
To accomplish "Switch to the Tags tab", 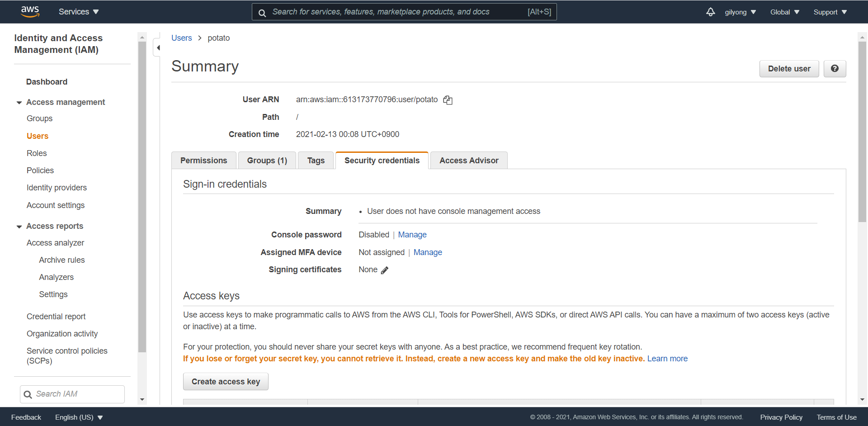I will click(316, 161).
